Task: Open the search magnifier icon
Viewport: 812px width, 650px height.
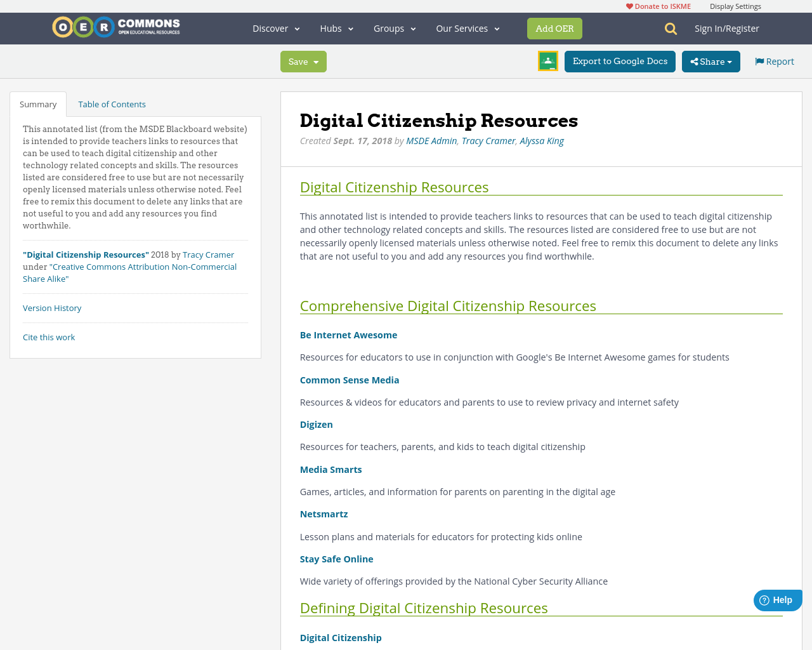Action: [671, 29]
